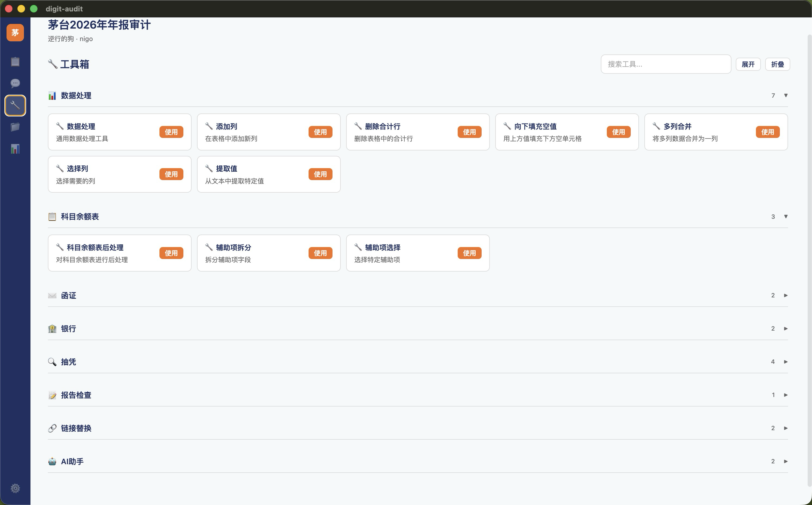Click the wrench icon on 删除合计行 card
The width and height of the screenshot is (812, 505).
tap(358, 126)
